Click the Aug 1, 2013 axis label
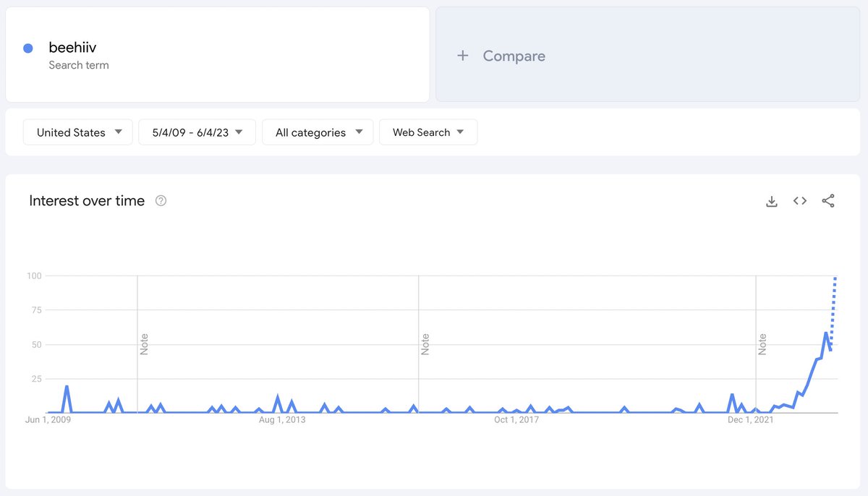 (281, 419)
